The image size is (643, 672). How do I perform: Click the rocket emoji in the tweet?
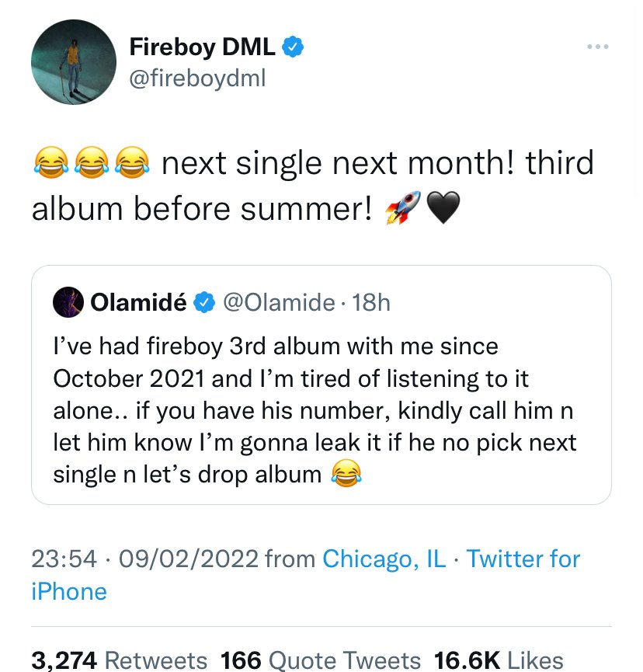(x=401, y=208)
